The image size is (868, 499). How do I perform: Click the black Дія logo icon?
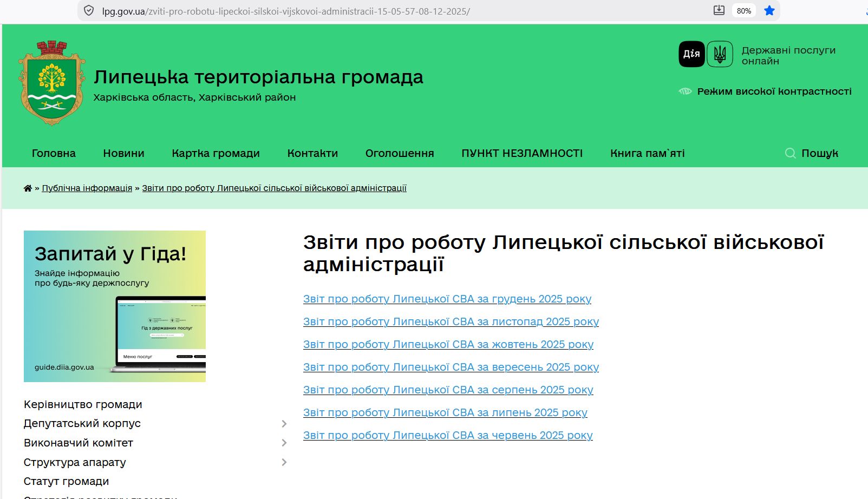coord(691,54)
